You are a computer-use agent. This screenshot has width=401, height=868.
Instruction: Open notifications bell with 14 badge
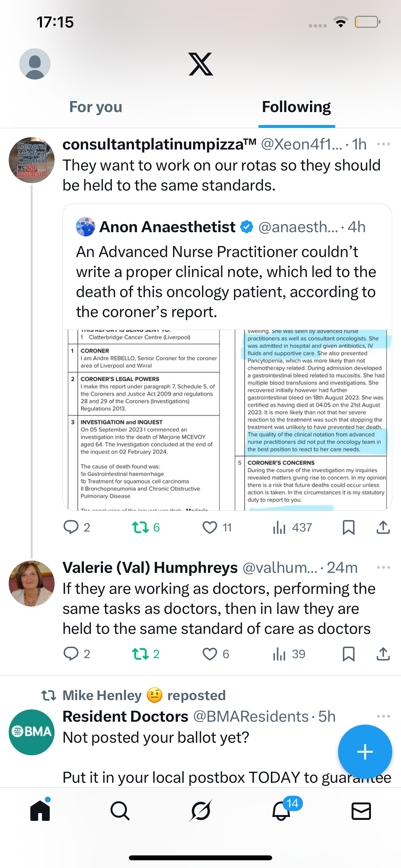point(281,811)
